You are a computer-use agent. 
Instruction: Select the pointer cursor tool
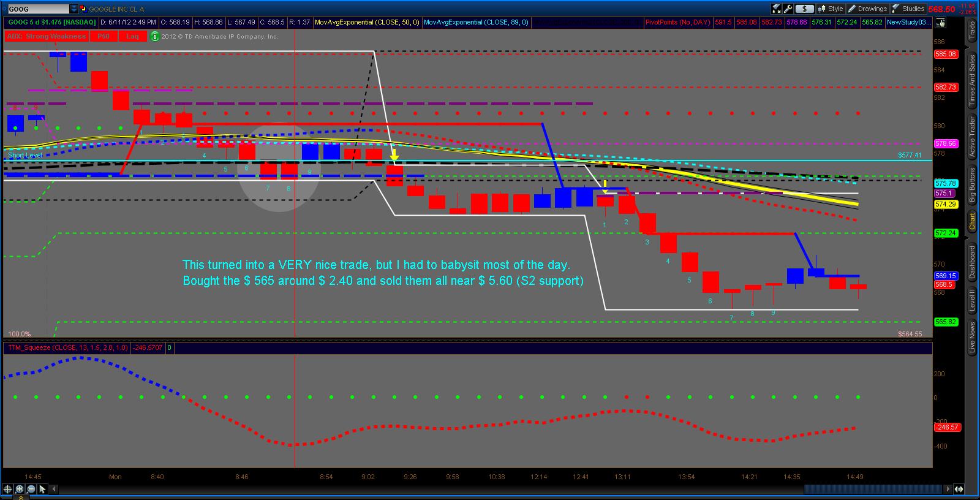coord(42,489)
